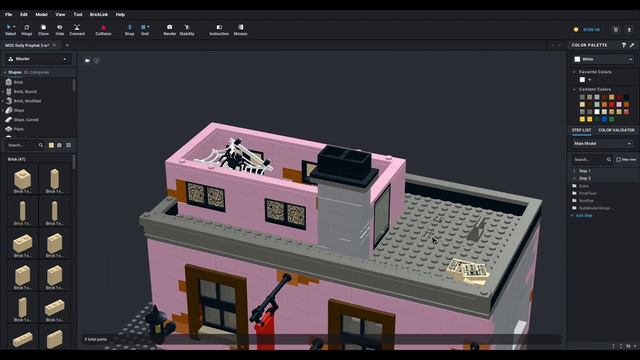This screenshot has width=640, height=360.
Task: Click the Sign In link
Action: click(591, 29)
